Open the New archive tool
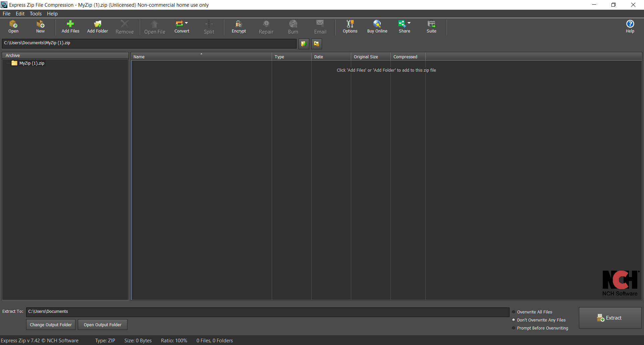 pos(40,27)
